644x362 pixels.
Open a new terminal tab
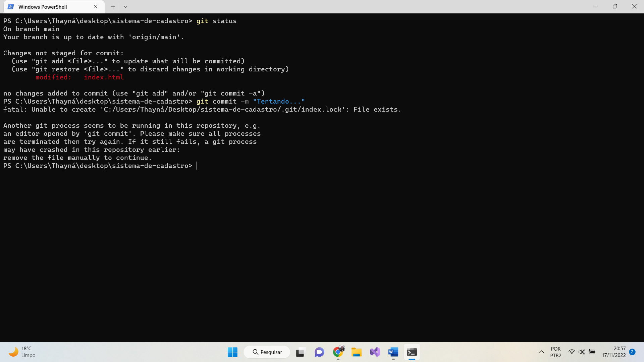113,7
